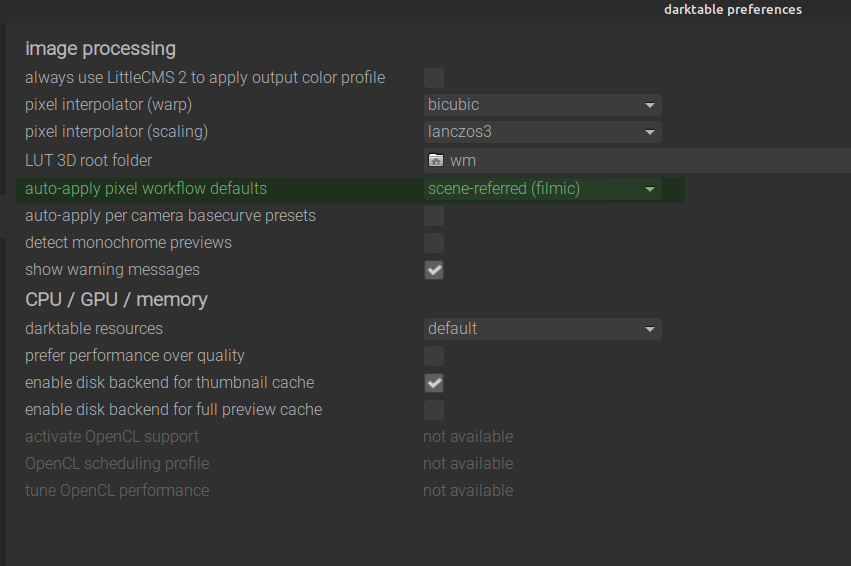The width and height of the screenshot is (851, 566).
Task: Click the tune OpenCL performance label
Action: click(117, 491)
